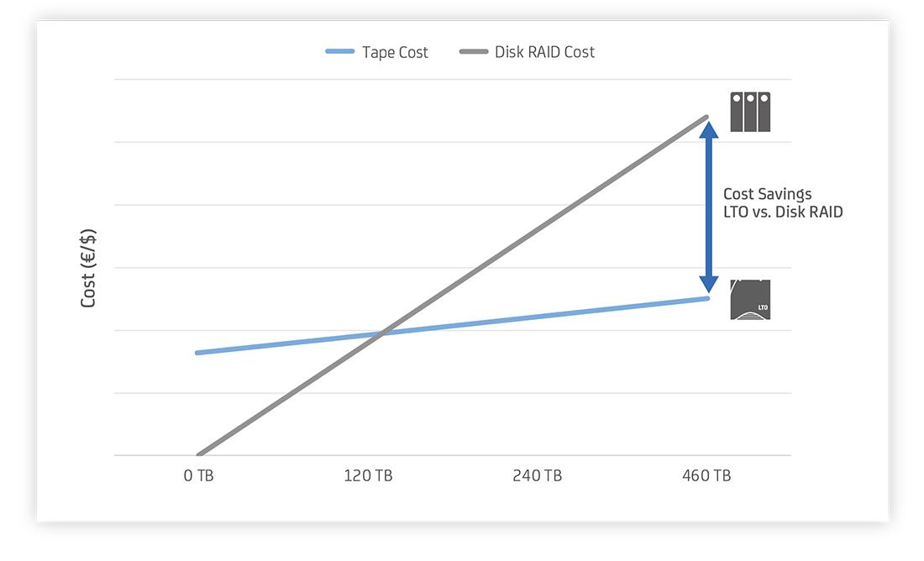Click the upper arrowhead of savings arrow
The width and height of the screenshot is (924, 561).
tap(708, 130)
